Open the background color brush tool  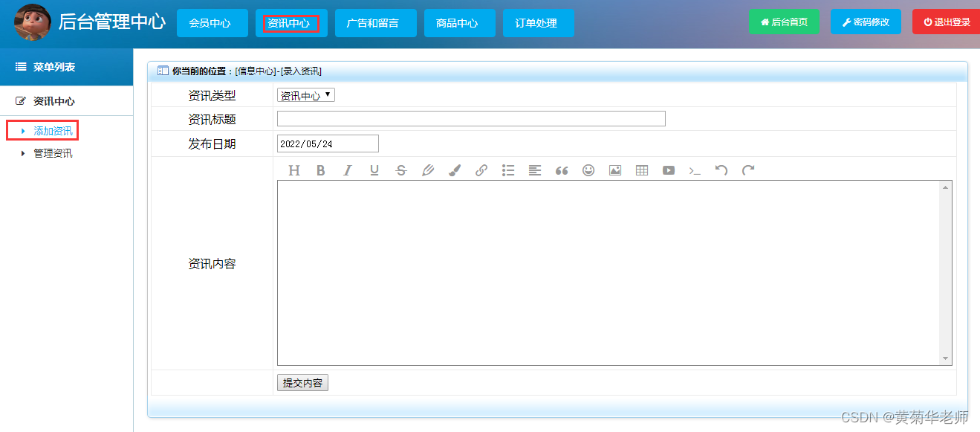pyautogui.click(x=455, y=170)
